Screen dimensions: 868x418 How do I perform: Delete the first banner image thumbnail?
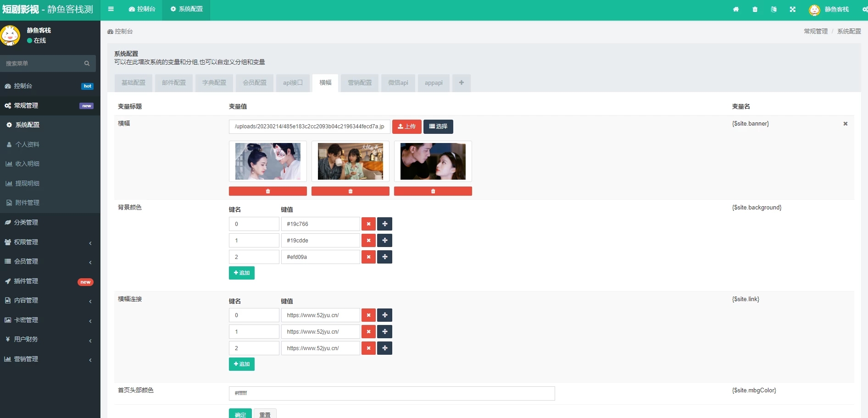(x=267, y=191)
